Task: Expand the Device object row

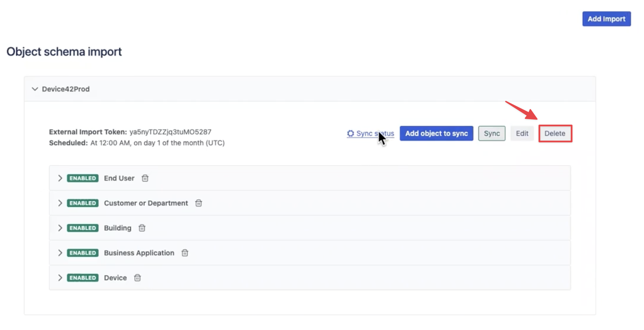Action: [x=60, y=278]
